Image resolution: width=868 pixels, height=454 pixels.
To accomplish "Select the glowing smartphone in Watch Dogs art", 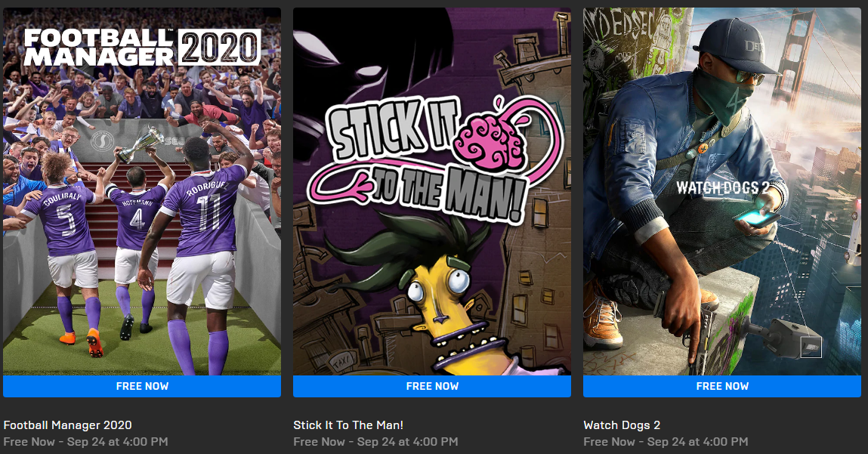I will pos(757,218).
